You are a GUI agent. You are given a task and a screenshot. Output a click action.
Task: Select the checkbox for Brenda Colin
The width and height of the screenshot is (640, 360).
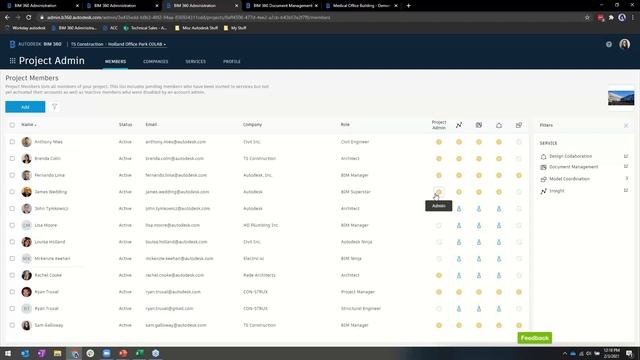coord(12,158)
